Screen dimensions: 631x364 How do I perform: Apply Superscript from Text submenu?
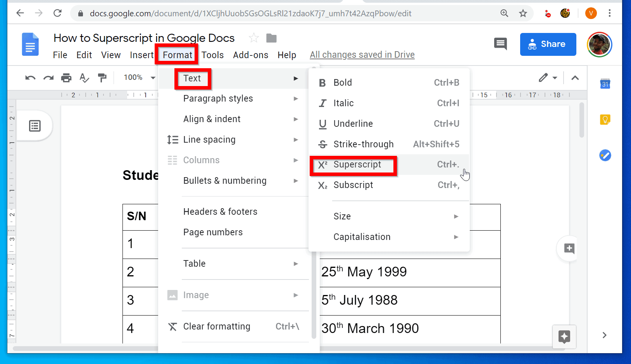pos(389,165)
